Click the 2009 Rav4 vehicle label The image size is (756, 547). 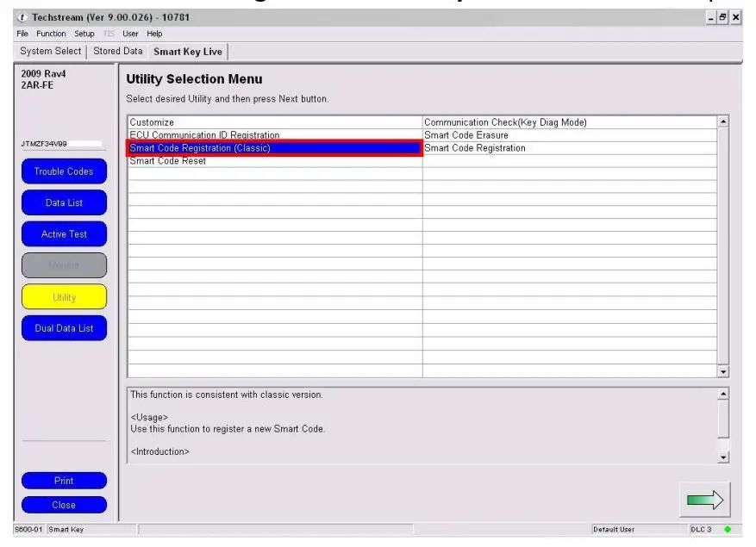[43, 74]
